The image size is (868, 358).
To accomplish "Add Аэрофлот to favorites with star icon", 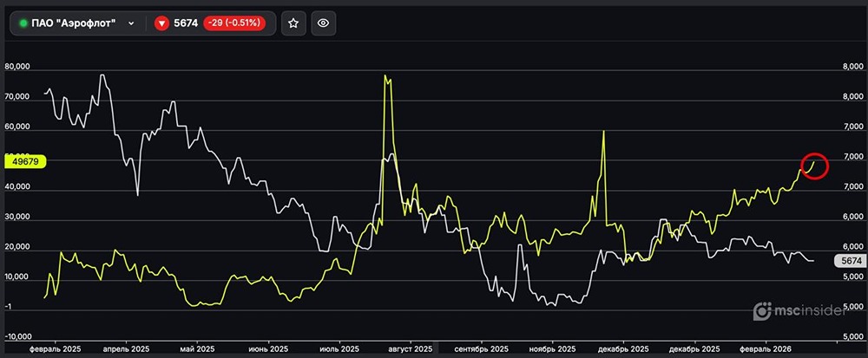I will coord(293,23).
